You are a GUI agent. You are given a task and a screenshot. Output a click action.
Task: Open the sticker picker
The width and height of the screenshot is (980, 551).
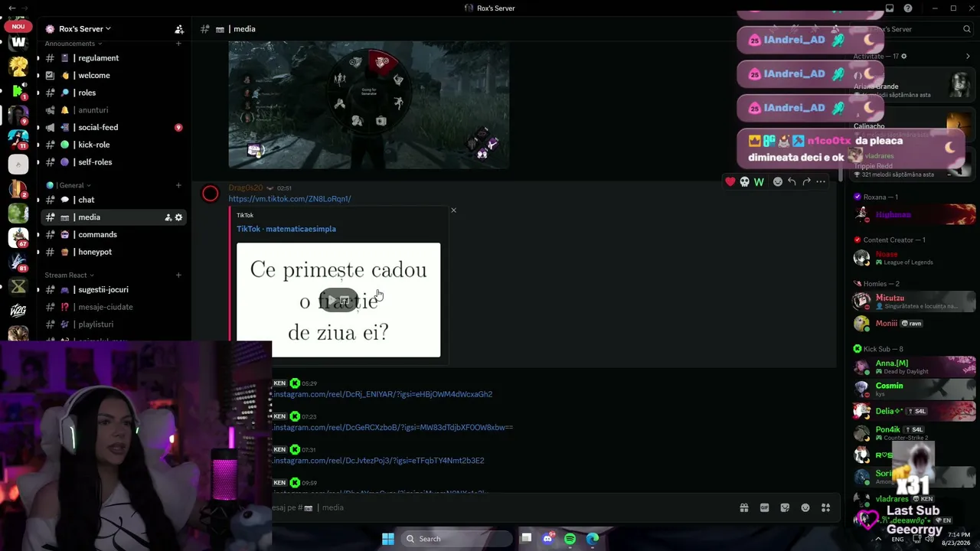tap(785, 507)
